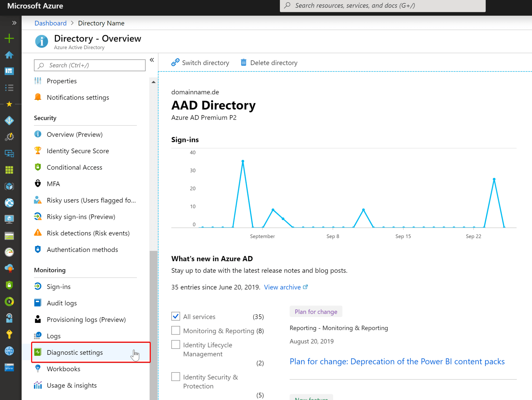Click the Delete directory trash icon

[x=243, y=63]
